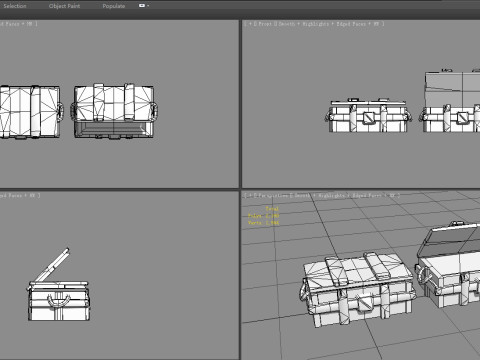The image size is (480, 360).
Task: Open the Front viewport label menu
Action: click(x=265, y=24)
